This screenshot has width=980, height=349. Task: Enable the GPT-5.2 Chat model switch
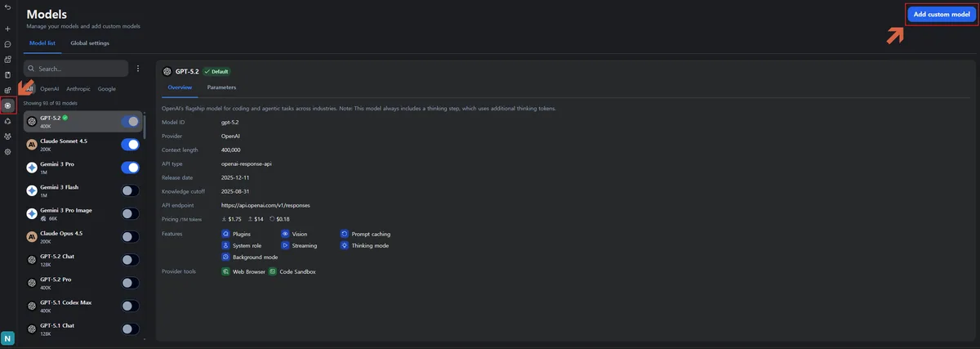(130, 260)
